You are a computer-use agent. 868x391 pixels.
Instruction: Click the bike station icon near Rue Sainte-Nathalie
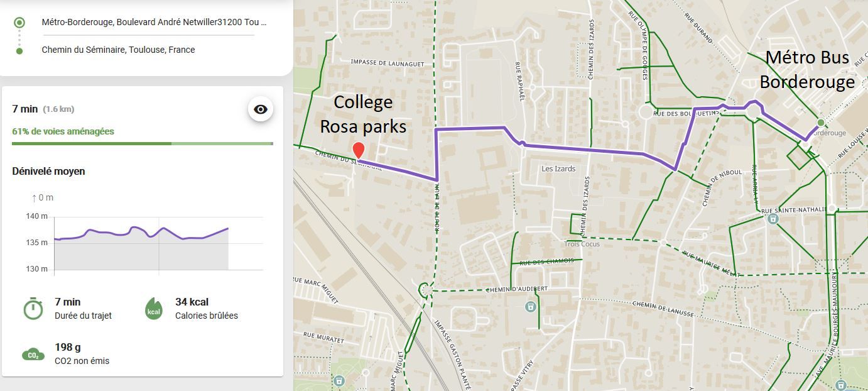(x=773, y=218)
